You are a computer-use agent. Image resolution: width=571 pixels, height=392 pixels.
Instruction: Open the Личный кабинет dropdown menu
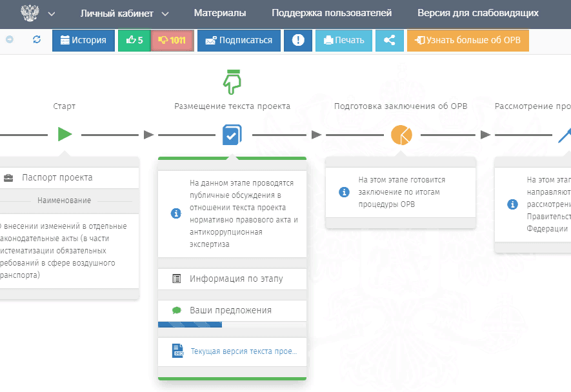[x=125, y=14]
